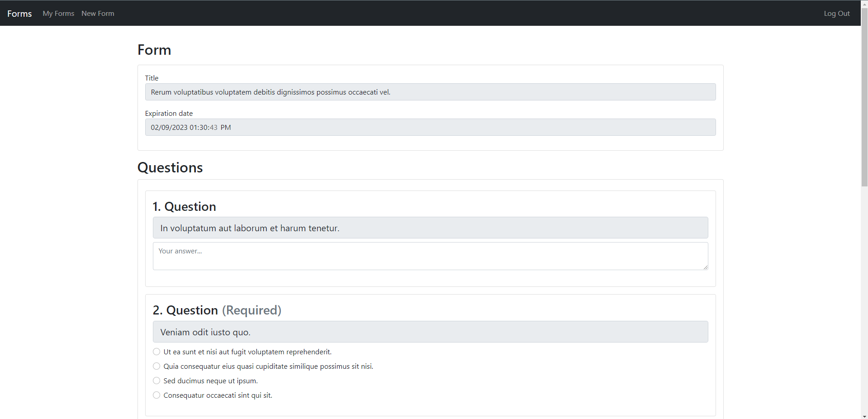The height and width of the screenshot is (419, 868).
Task: Click the form Title input field
Action: (430, 92)
